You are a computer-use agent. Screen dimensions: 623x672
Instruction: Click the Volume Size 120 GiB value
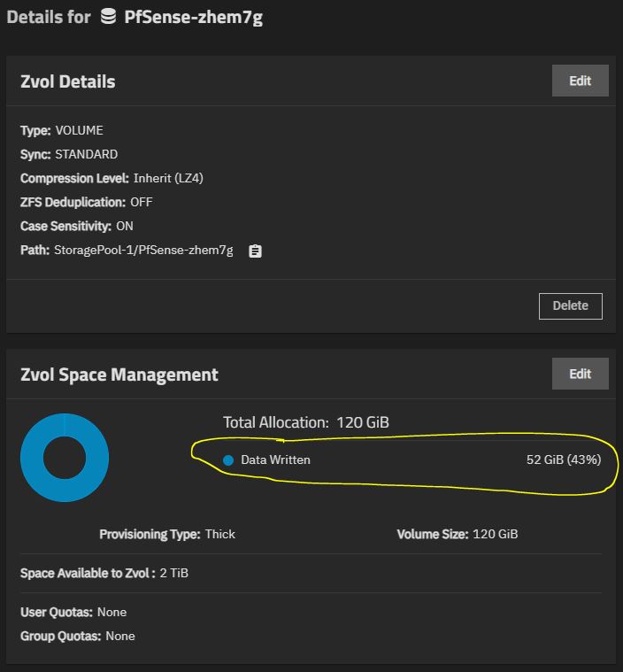[x=496, y=535]
